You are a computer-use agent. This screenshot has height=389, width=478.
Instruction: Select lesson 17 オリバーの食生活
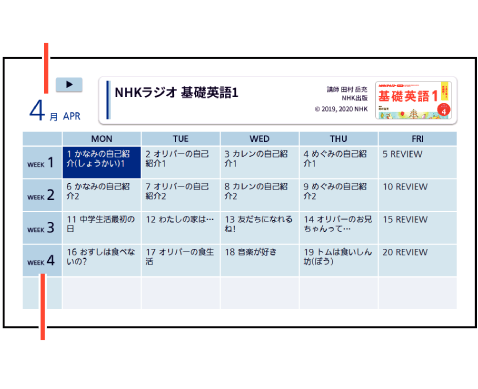click(x=181, y=260)
